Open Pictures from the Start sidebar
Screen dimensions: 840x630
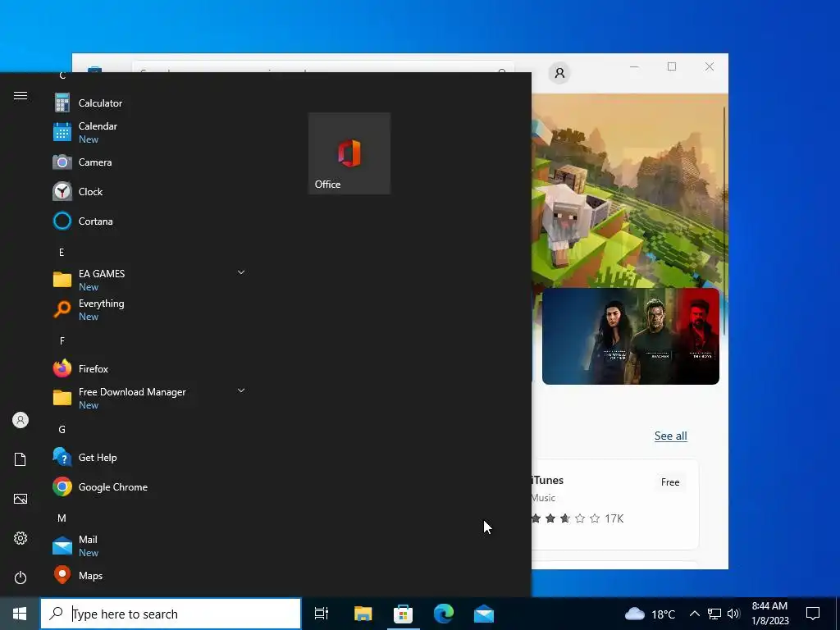[21, 499]
